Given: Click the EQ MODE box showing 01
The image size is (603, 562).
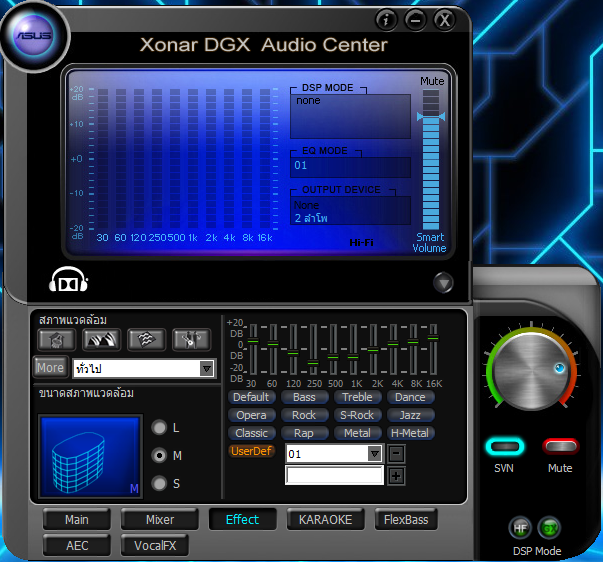Looking at the screenshot, I should pos(350,167).
